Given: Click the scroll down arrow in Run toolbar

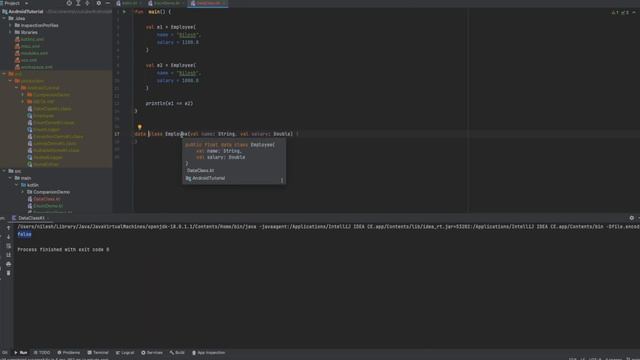Looking at the screenshot, I should (x=8, y=237).
